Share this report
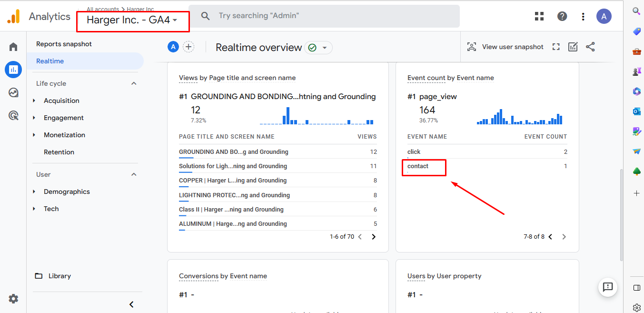The image size is (644, 313). tap(590, 47)
